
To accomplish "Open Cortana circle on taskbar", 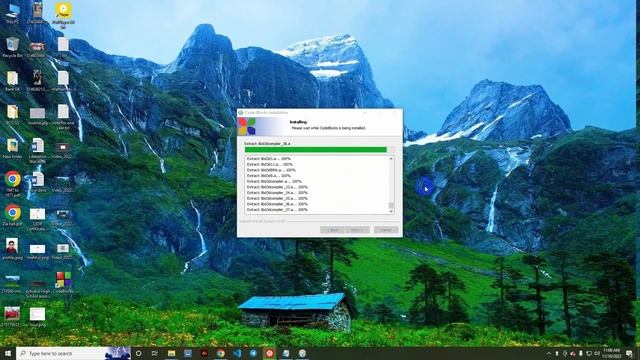I will pos(138,353).
